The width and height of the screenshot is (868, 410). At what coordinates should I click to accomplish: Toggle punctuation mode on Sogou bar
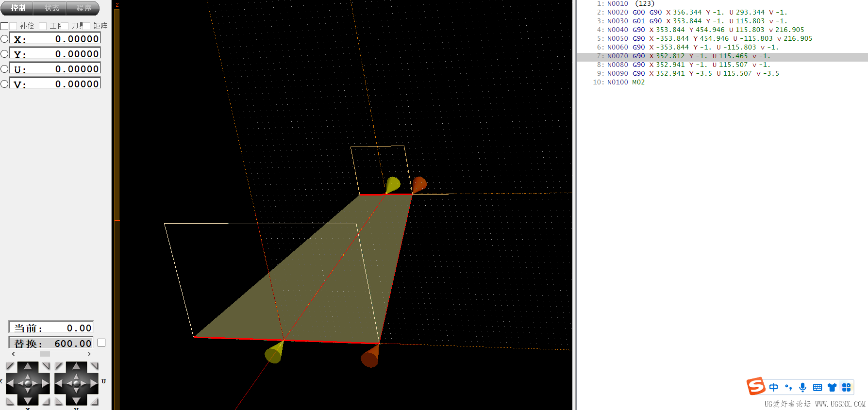[788, 387]
